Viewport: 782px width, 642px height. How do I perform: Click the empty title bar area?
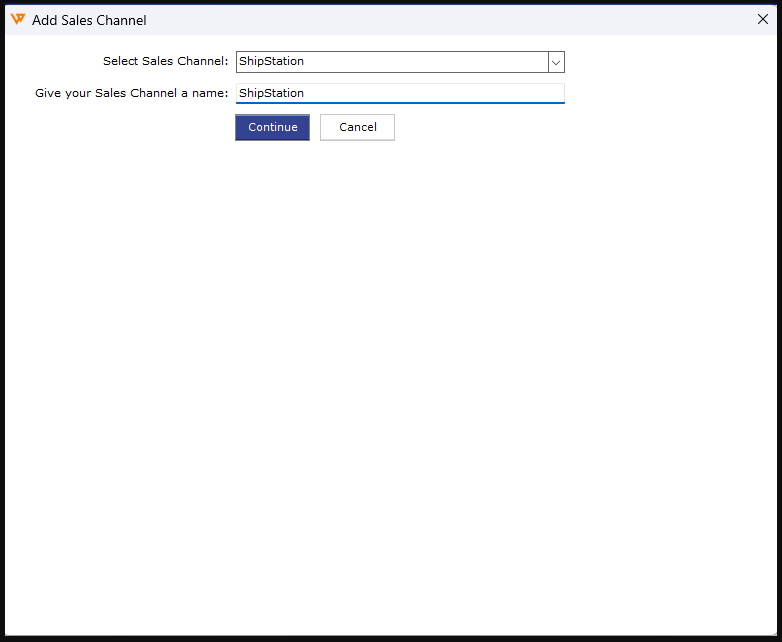450,19
